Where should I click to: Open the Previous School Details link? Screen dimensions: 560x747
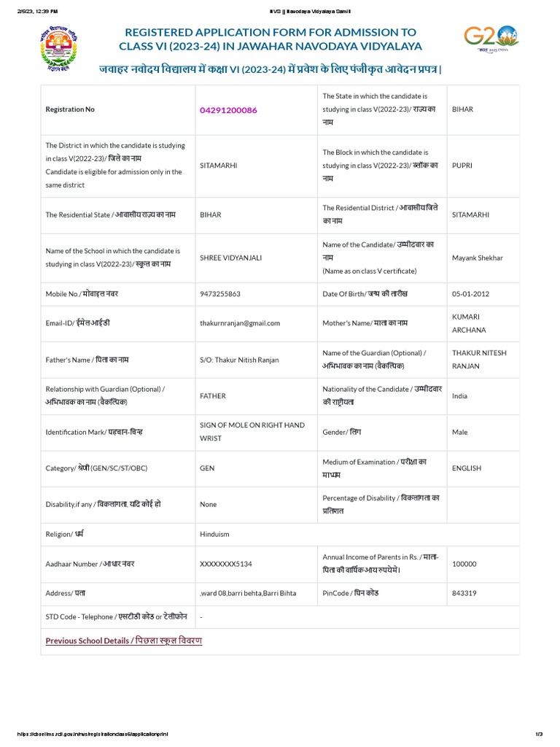point(123,640)
